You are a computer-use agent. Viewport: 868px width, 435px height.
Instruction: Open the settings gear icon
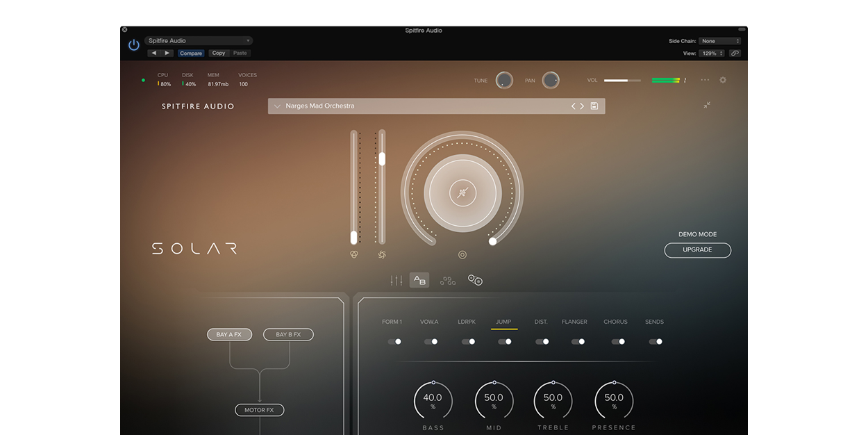[723, 80]
